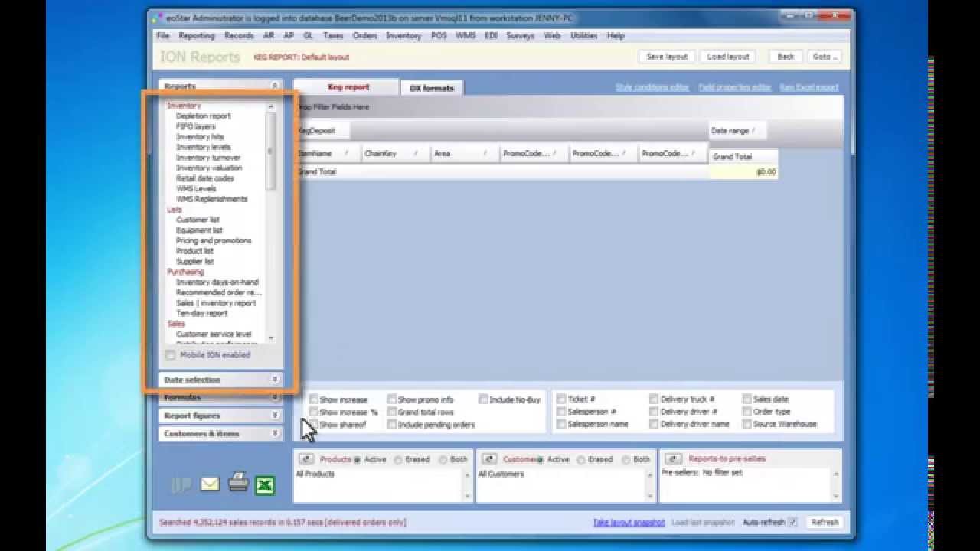The image size is (980, 551).
Task: Open the WMS menu
Action: [x=465, y=36]
